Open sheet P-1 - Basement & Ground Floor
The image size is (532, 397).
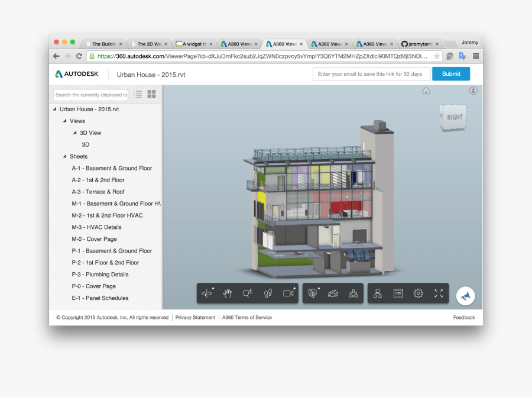tap(112, 251)
